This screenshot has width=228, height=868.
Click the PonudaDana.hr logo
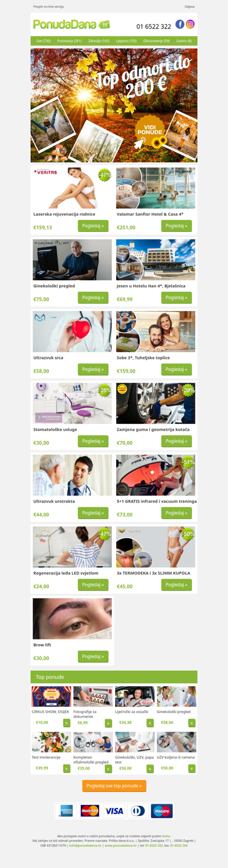[x=71, y=25]
